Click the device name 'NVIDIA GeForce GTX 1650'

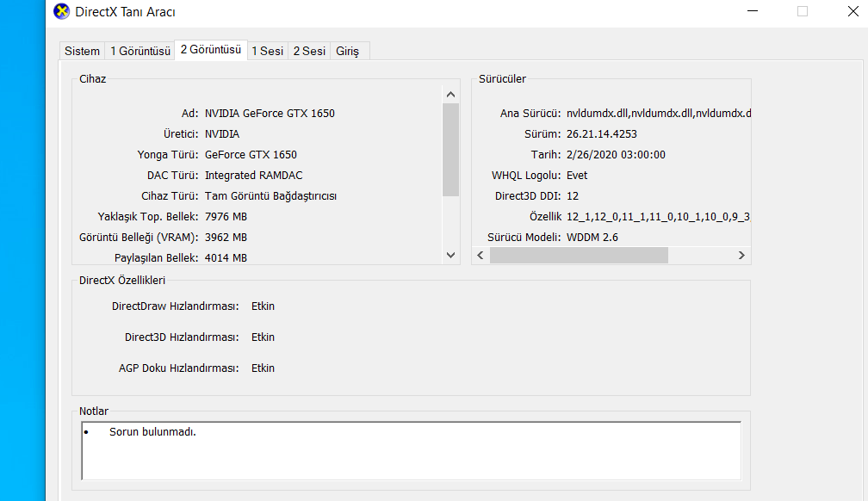click(270, 114)
